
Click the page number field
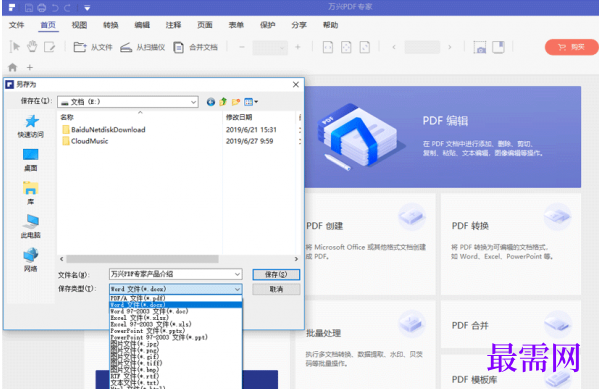point(422,47)
